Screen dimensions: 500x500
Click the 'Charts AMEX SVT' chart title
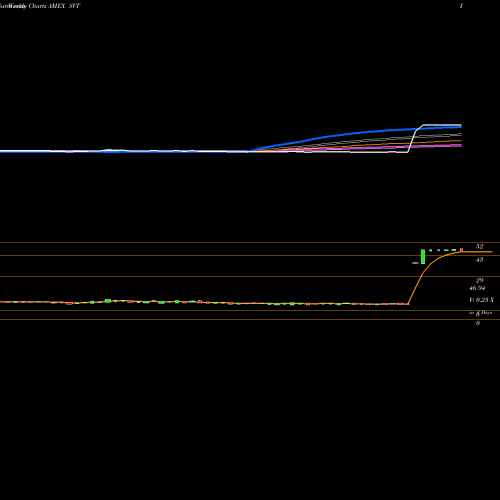(54, 6)
